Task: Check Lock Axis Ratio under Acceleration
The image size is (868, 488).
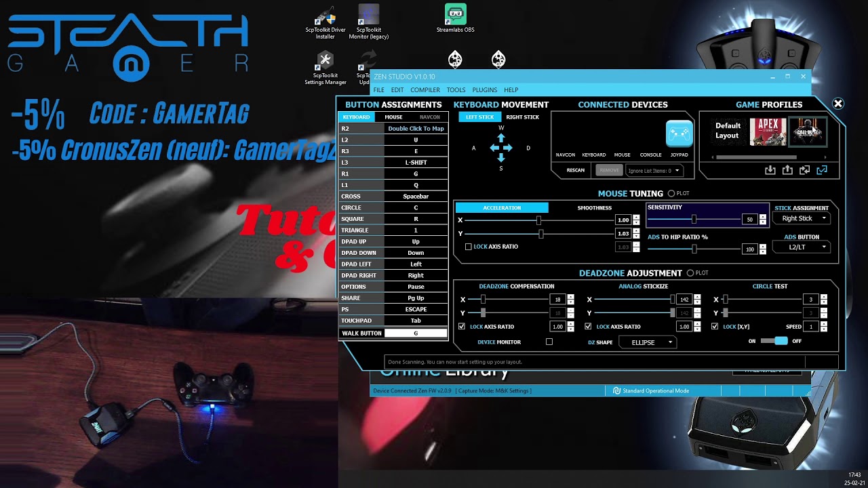Action: [469, 247]
